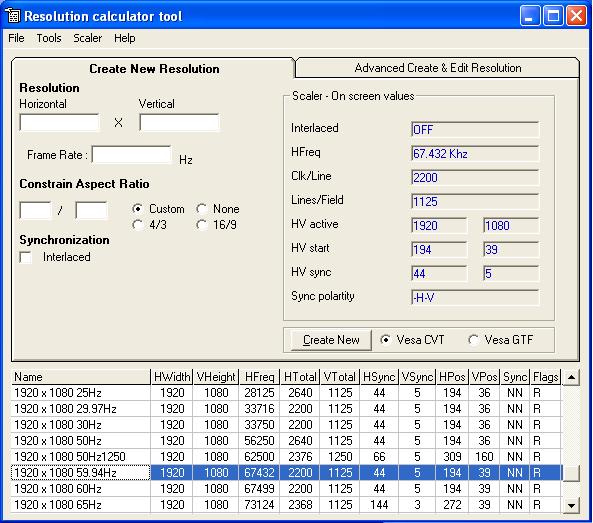This screenshot has width=593, height=523.
Task: Open the Tools menu
Action: (x=49, y=38)
